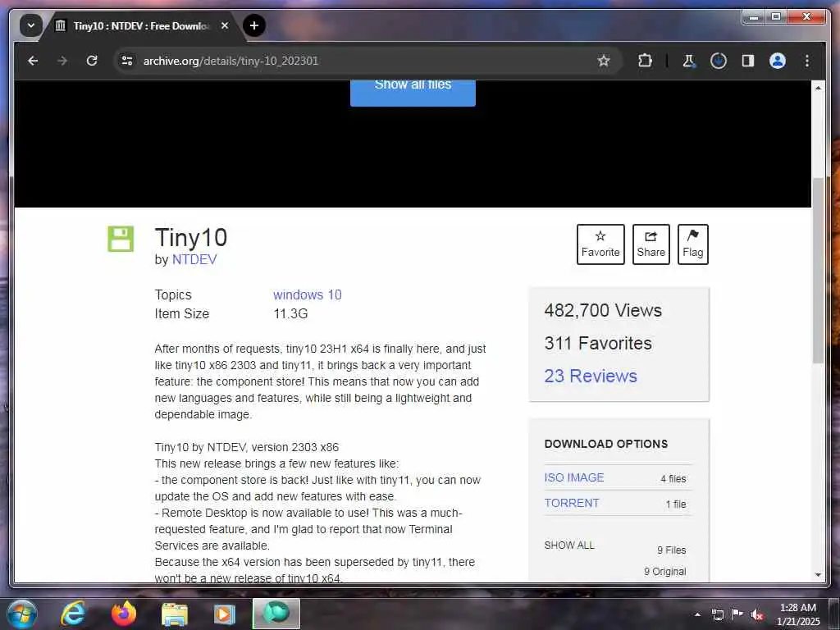The width and height of the screenshot is (840, 630).
Task: Click the 482,700 Views text
Action: coord(603,310)
